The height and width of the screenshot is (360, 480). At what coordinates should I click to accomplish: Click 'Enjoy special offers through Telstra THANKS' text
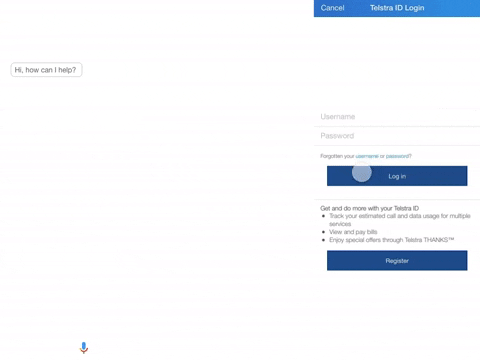click(x=391, y=240)
